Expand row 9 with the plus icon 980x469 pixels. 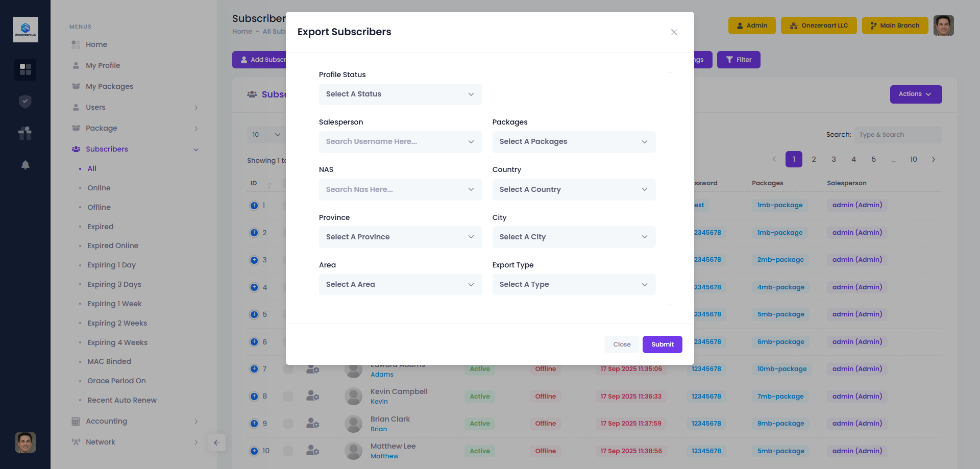254,424
